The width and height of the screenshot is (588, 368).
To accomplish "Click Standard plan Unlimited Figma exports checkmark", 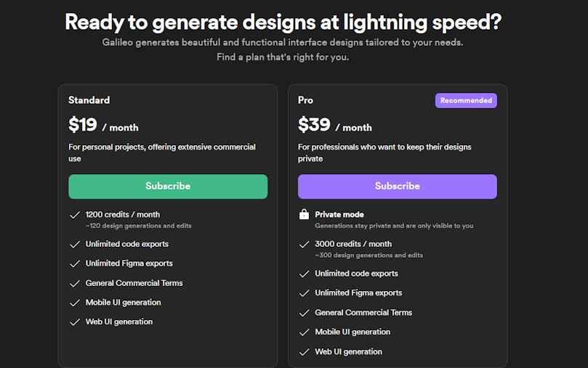I will tap(75, 264).
